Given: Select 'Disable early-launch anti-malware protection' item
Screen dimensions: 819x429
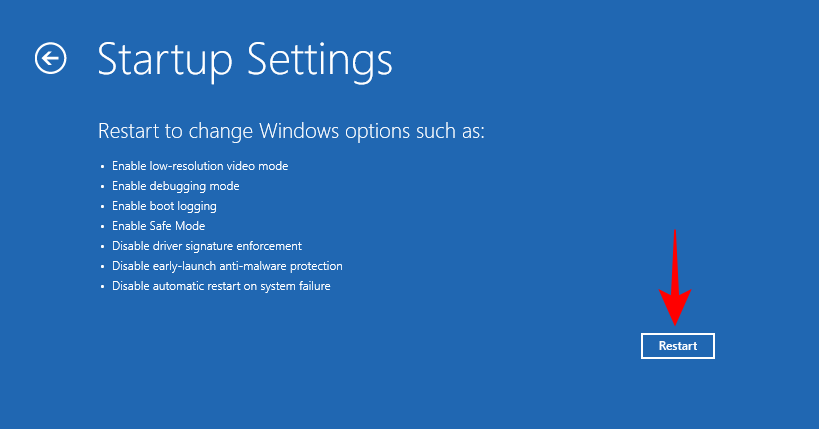Looking at the screenshot, I should tap(228, 266).
